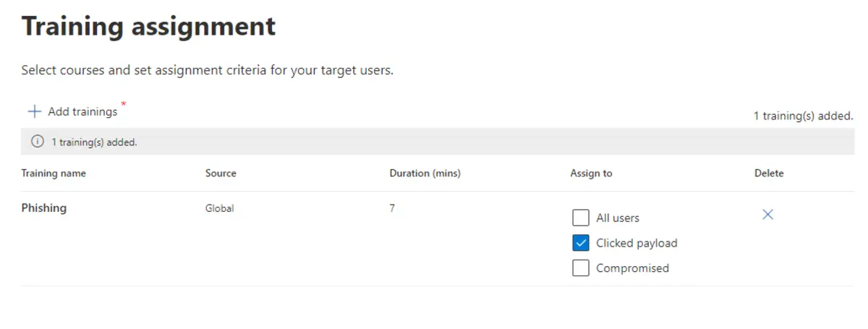
Task: Click the Global source cell
Action: 220,208
